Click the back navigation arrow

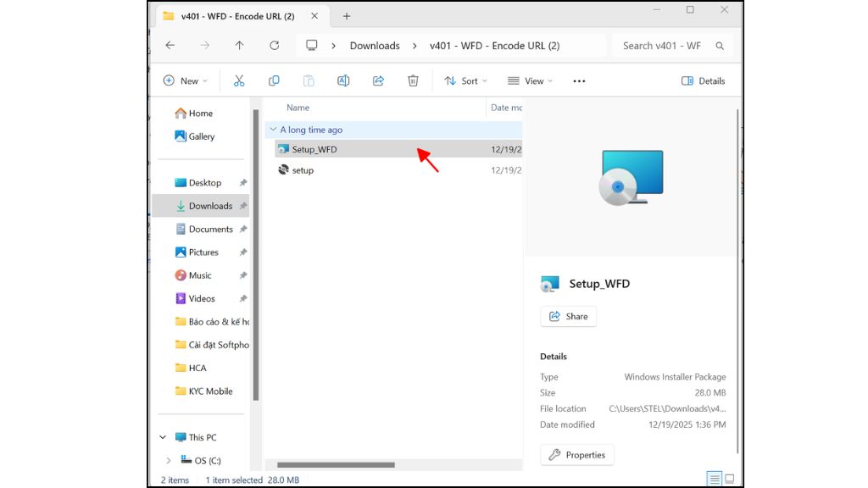click(170, 46)
